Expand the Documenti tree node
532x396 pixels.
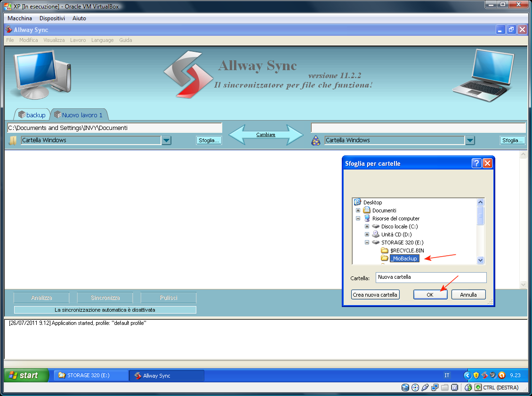coord(358,210)
